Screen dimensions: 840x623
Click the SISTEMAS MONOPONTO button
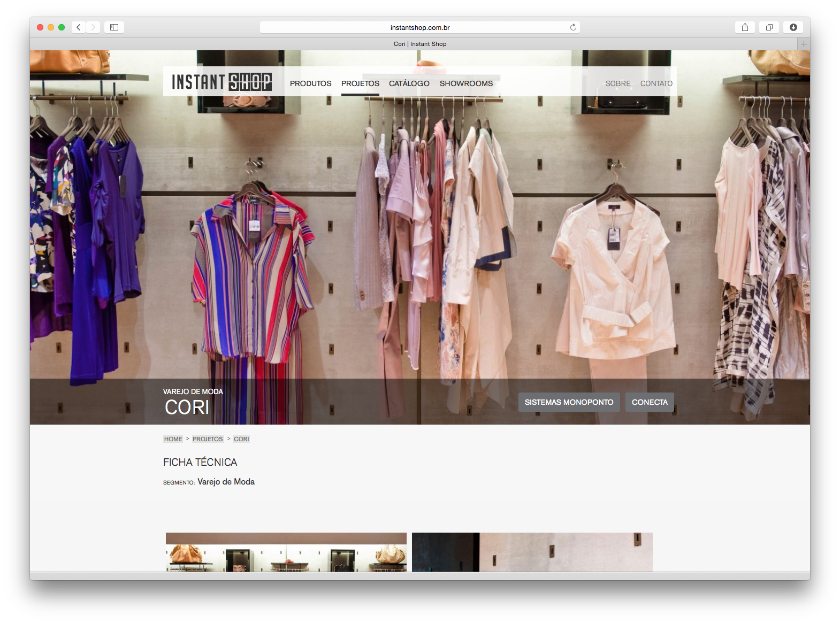569,402
